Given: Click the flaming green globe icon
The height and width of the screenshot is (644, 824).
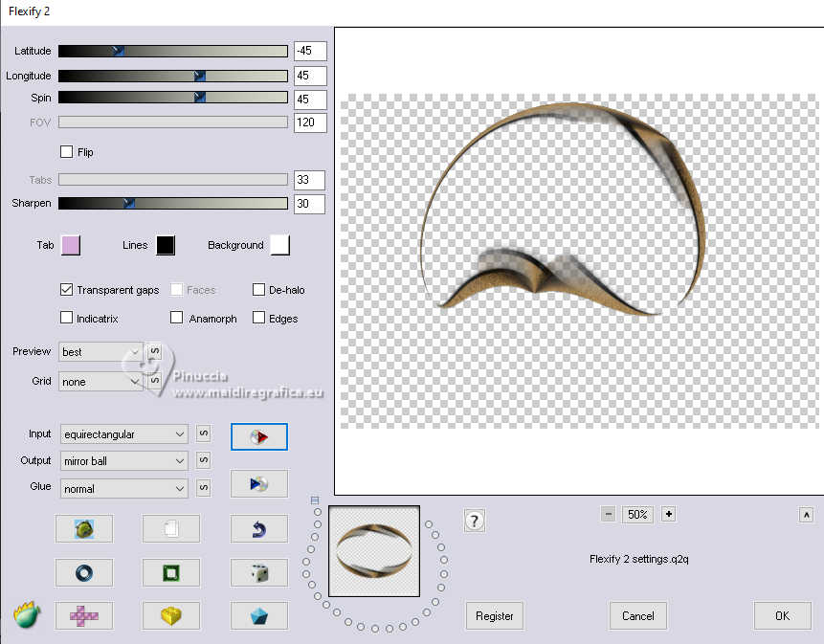Looking at the screenshot, I should (28, 614).
